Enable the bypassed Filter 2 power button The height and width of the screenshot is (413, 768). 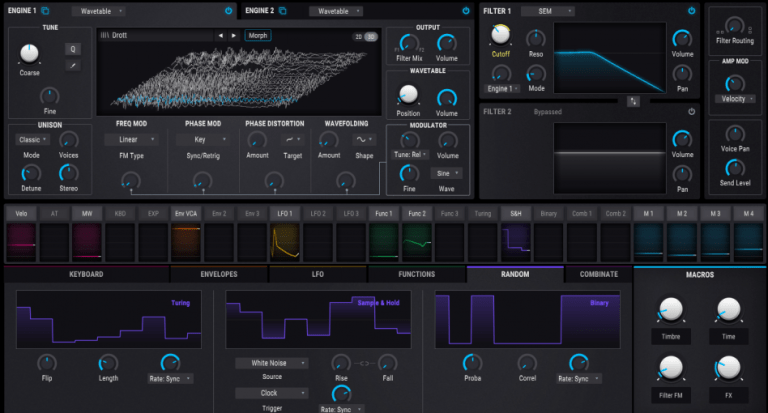[691, 111]
